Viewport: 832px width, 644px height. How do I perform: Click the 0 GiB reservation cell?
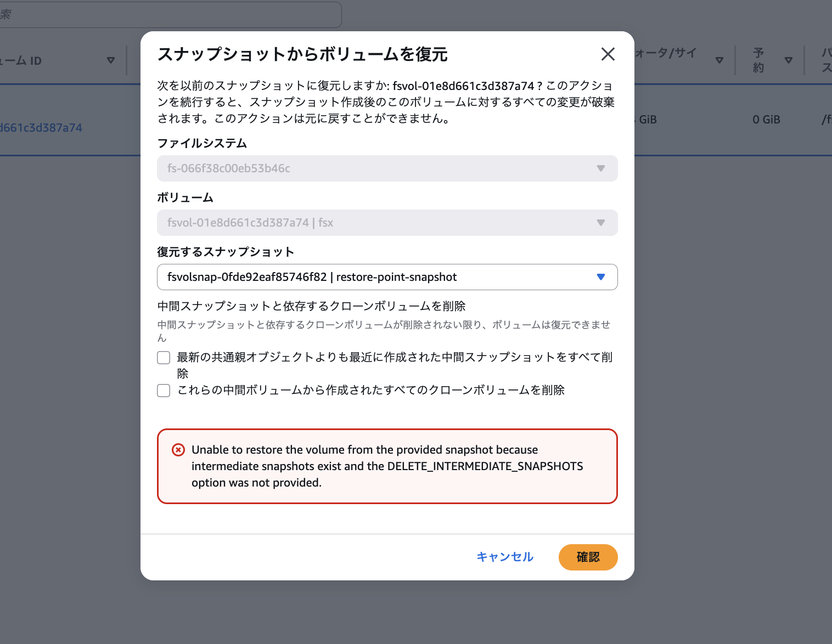click(766, 120)
